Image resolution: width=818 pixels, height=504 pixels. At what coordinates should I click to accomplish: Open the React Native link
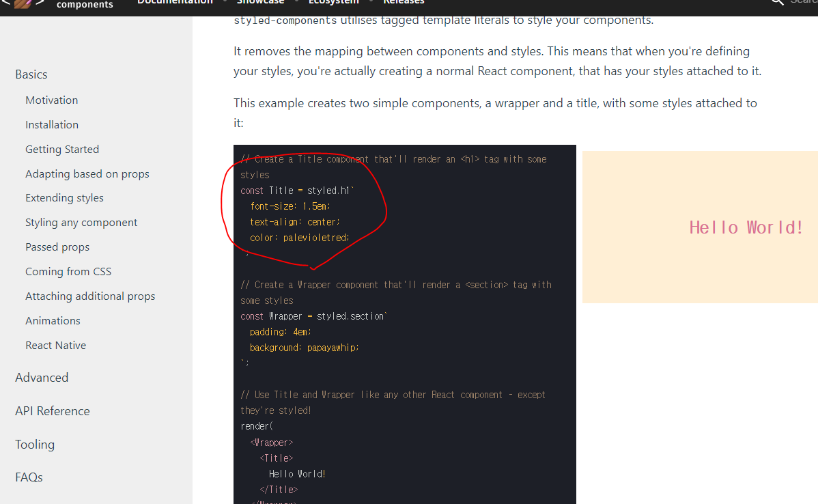[56, 345]
